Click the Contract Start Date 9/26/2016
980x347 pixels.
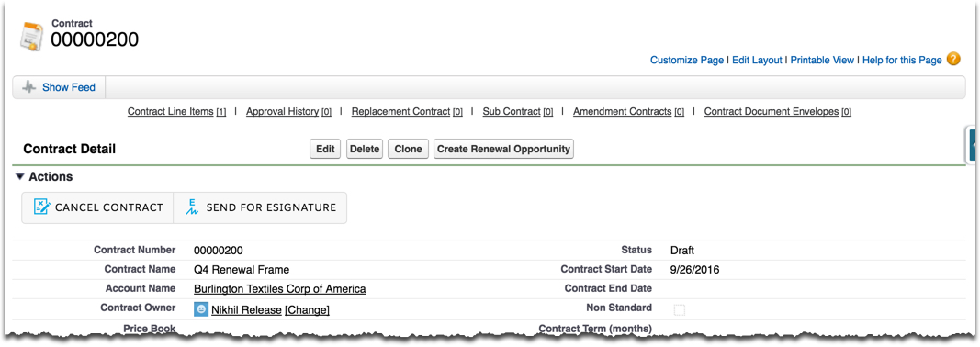coord(694,270)
